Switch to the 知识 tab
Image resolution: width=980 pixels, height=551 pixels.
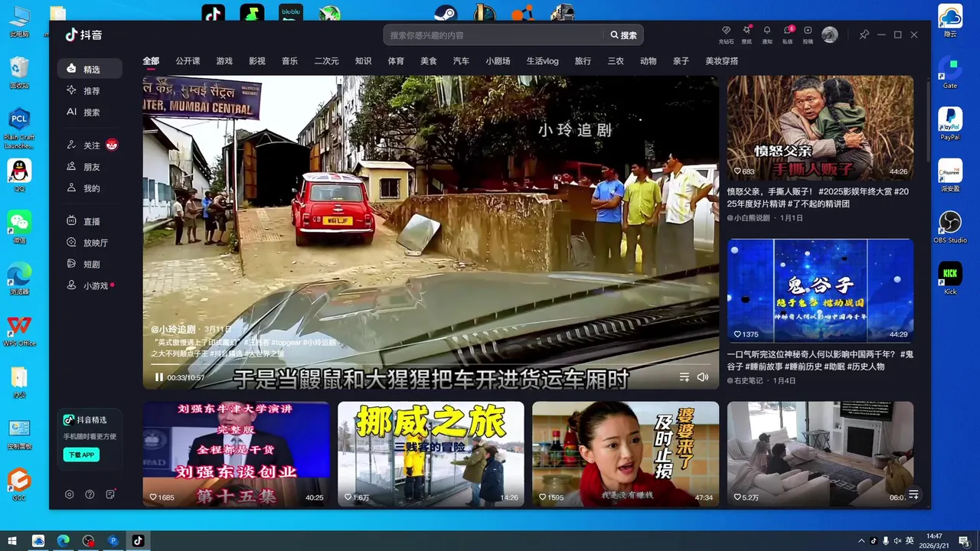coord(363,61)
